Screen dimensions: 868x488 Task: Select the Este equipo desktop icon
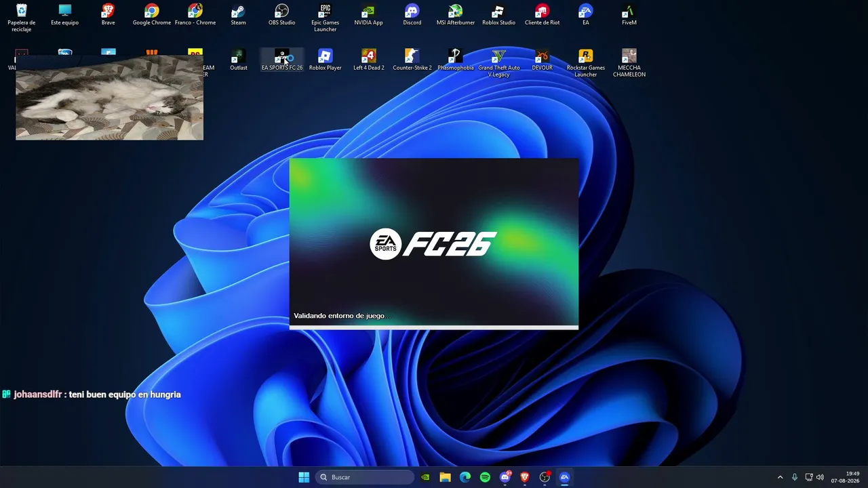coord(65,15)
